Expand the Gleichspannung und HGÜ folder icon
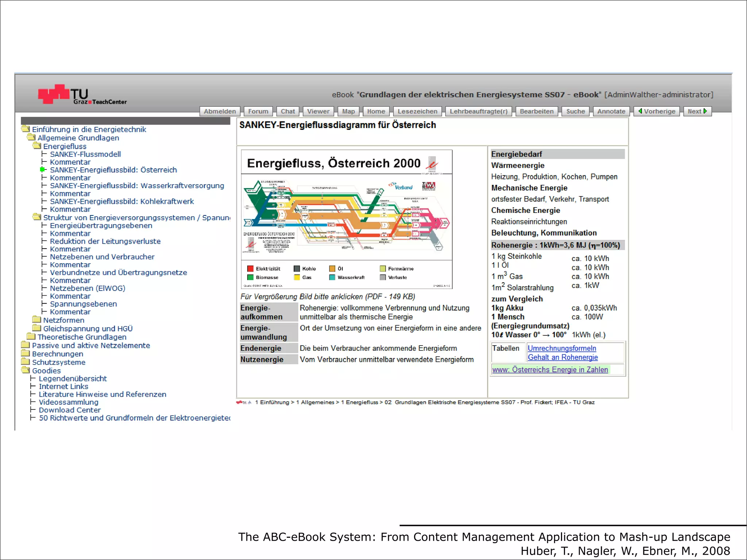 tap(36, 328)
